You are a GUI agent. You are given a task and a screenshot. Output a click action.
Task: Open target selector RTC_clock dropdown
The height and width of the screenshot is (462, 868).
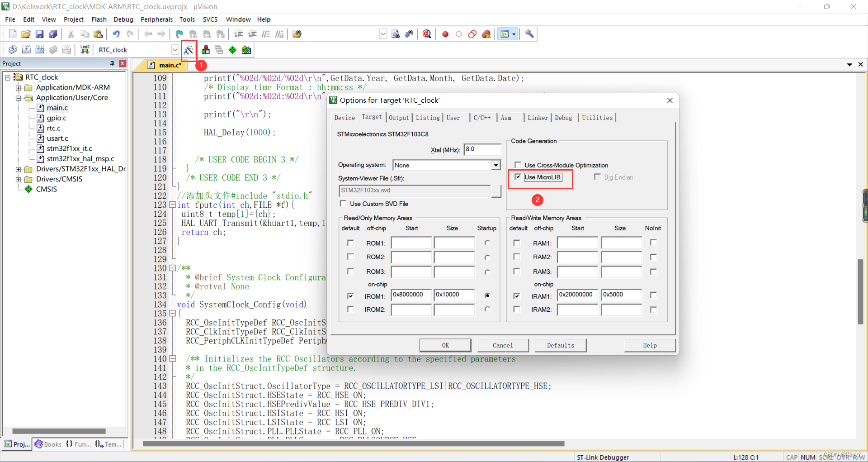175,50
